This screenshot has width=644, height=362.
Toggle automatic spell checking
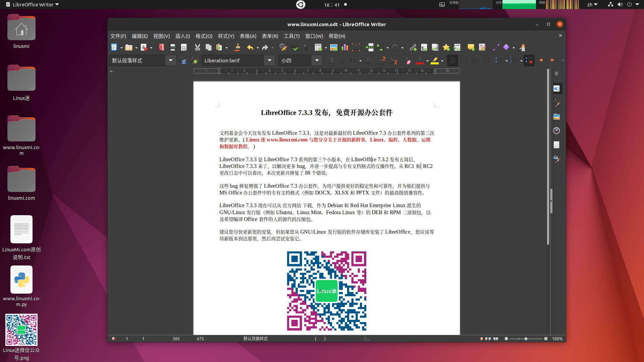pos(294,48)
